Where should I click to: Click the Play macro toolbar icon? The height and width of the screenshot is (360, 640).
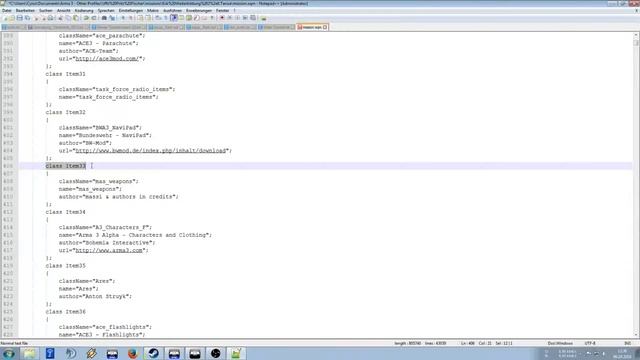[238, 18]
